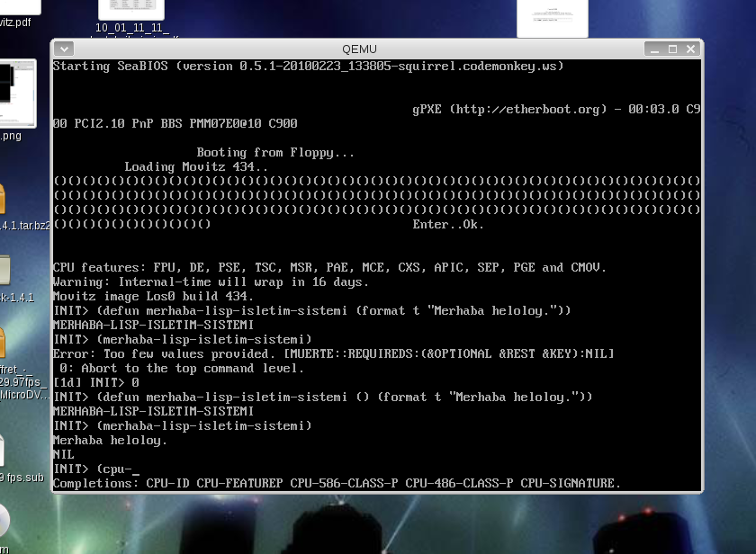
Task: Click CPU-586-CLASS-P completion text
Action: (x=344, y=483)
